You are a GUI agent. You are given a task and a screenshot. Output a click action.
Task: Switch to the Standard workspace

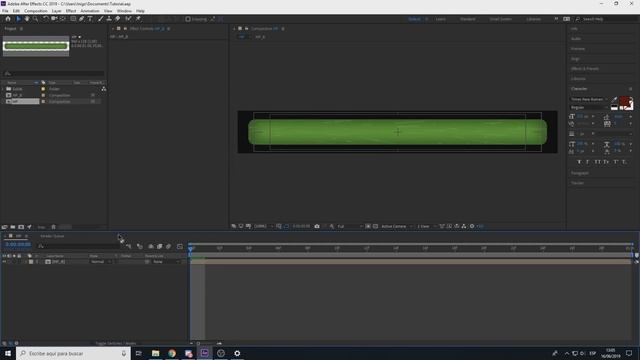[468, 19]
